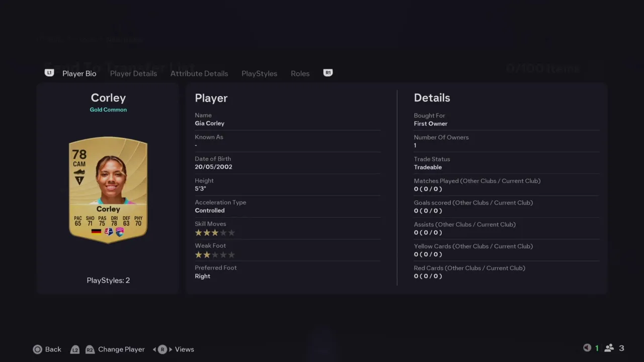Open the Roles tab
This screenshot has height=362, width=644.
(300, 73)
